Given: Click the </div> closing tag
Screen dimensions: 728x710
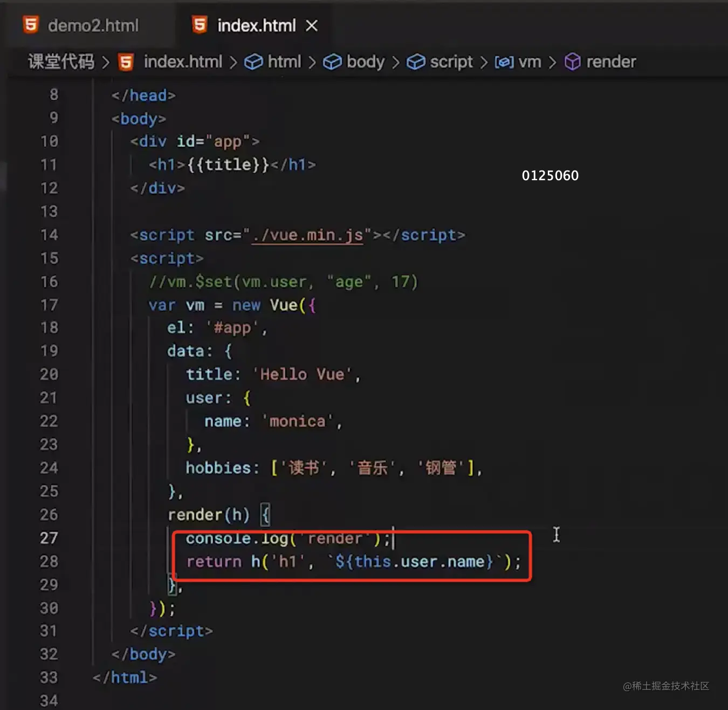Looking at the screenshot, I should pos(157,188).
